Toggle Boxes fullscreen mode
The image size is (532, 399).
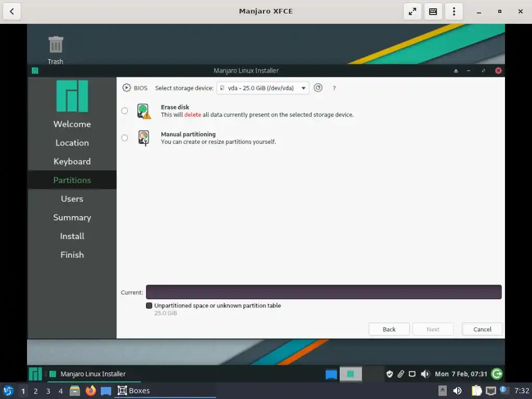pos(413,11)
